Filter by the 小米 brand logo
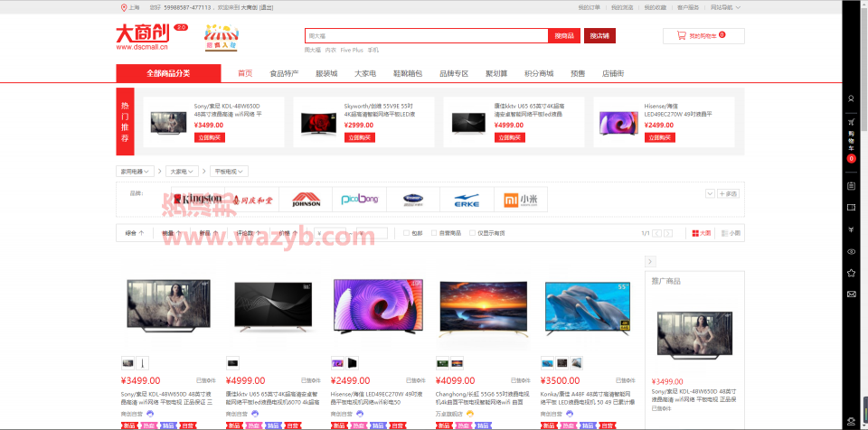This screenshot has width=868, height=430. [521, 200]
